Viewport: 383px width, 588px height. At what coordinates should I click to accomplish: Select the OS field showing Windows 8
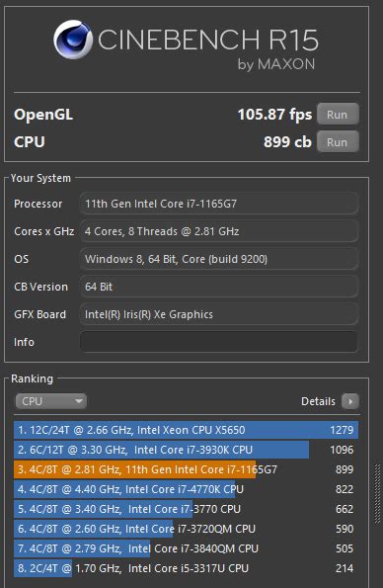coord(219,259)
